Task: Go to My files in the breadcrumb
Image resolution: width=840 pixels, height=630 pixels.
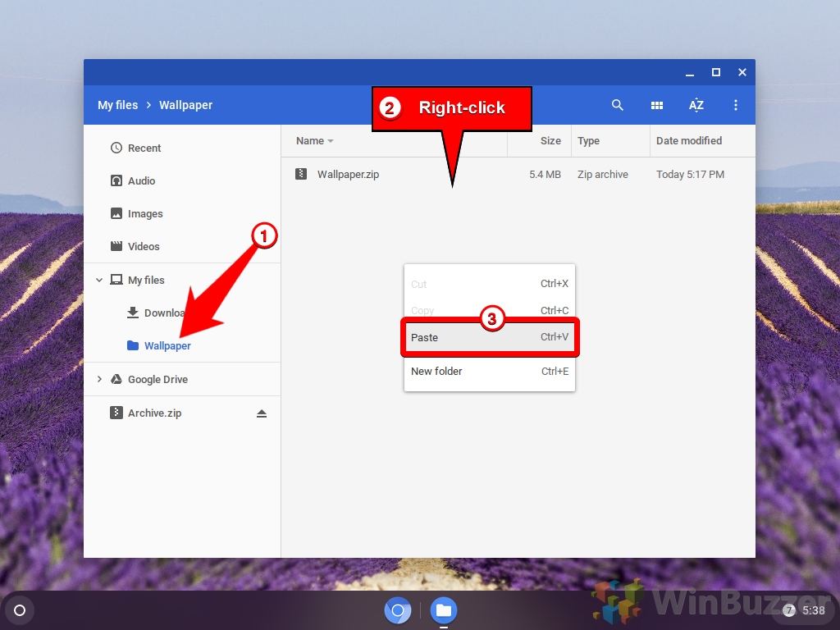Action: click(x=118, y=105)
